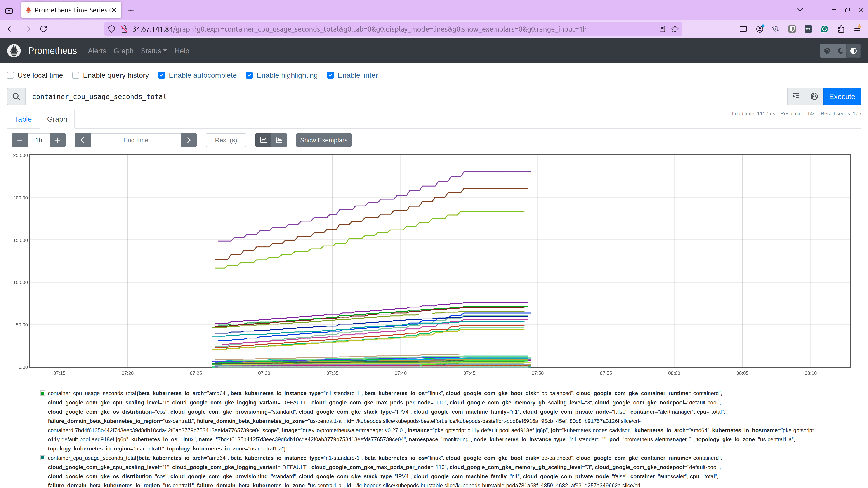This screenshot has height=488, width=868.
Task: Open the tracking protection shield icon
Action: click(x=111, y=29)
